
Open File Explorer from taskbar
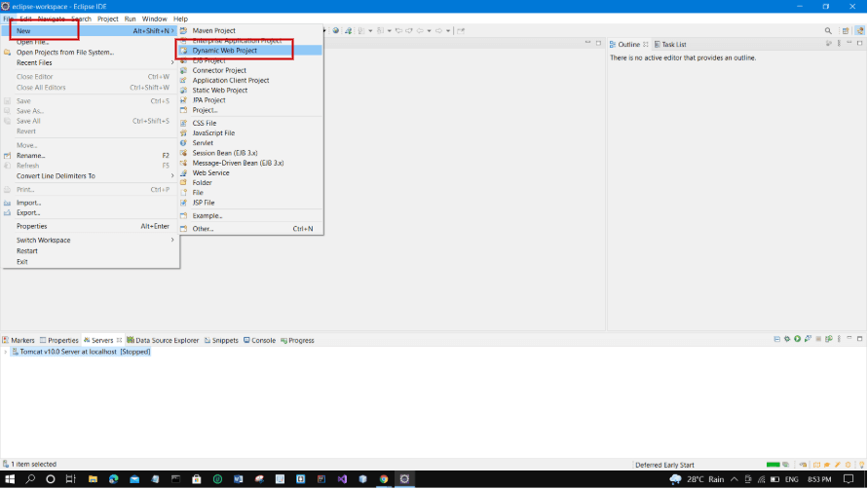[x=93, y=479]
